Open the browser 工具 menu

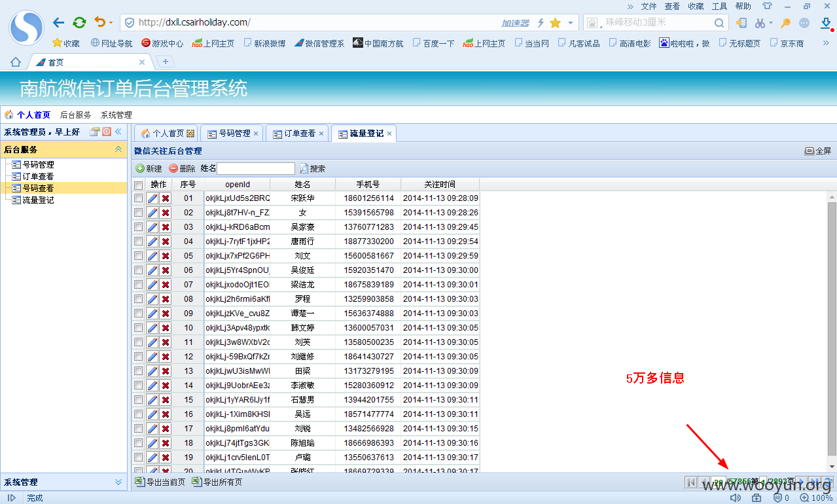719,6
